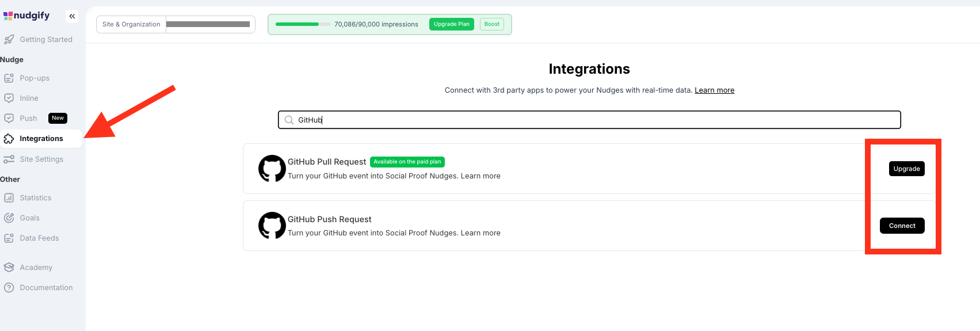The height and width of the screenshot is (331, 980).
Task: Click the Statistics chart icon
Action: [9, 197]
